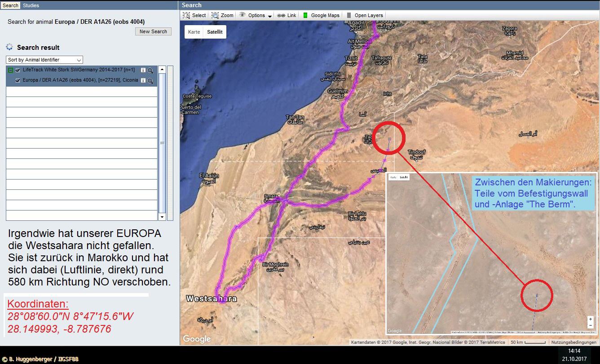Screen dimensions: 600x364
Task: Open info for Europa / DER A1A26
Action: tap(143, 81)
